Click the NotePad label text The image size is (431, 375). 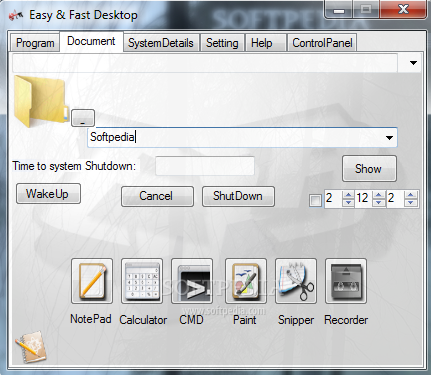91,319
